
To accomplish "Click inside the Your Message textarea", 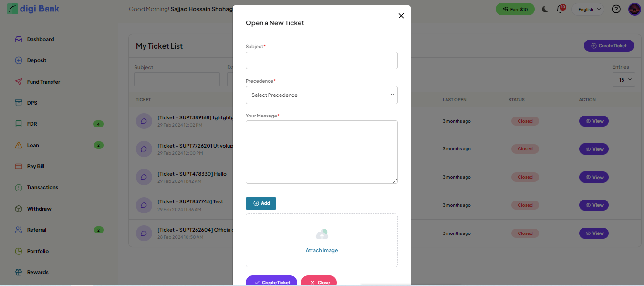I will click(322, 152).
